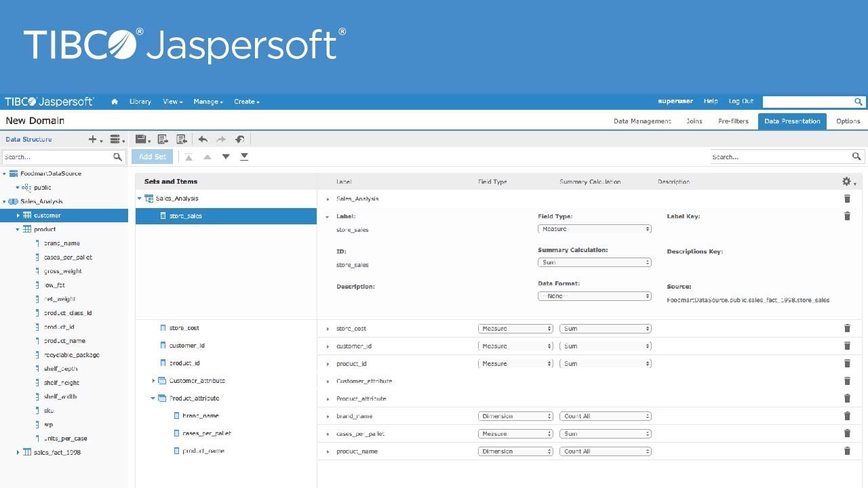Screen dimensions: 868x488
Task: Open Summary Calculation dropdown for store_sales
Action: (x=595, y=262)
